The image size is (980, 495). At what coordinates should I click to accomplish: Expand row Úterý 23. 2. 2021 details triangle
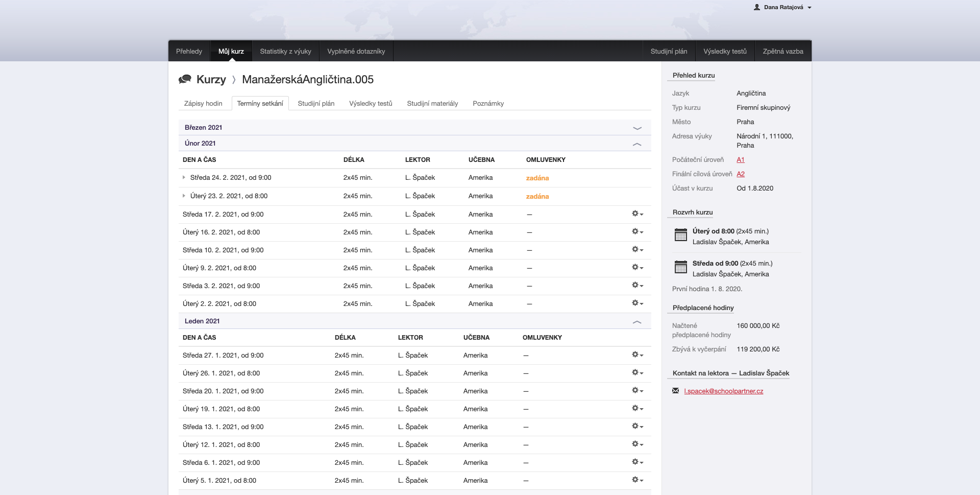click(184, 196)
